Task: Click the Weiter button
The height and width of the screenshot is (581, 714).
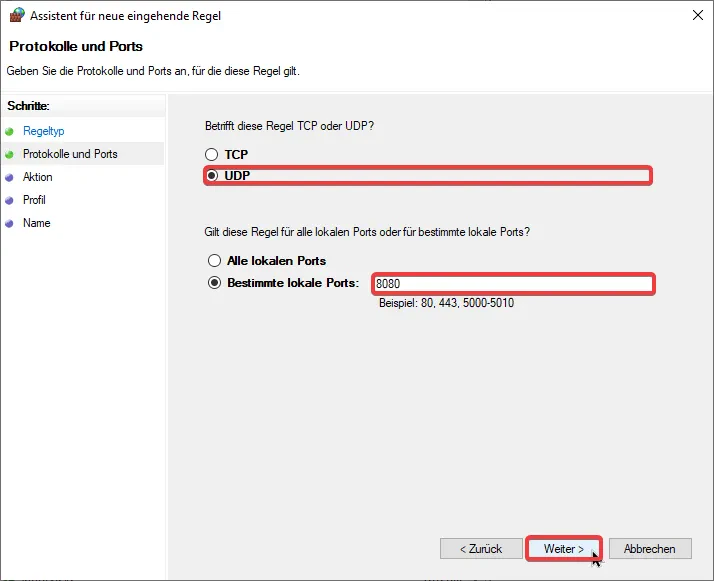Action: coord(564,549)
